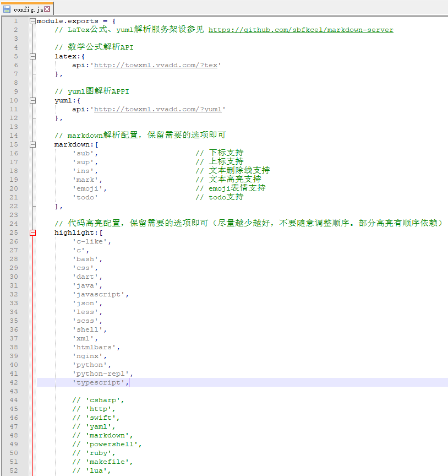
Task: Close the config.js tab
Action: 47,8
